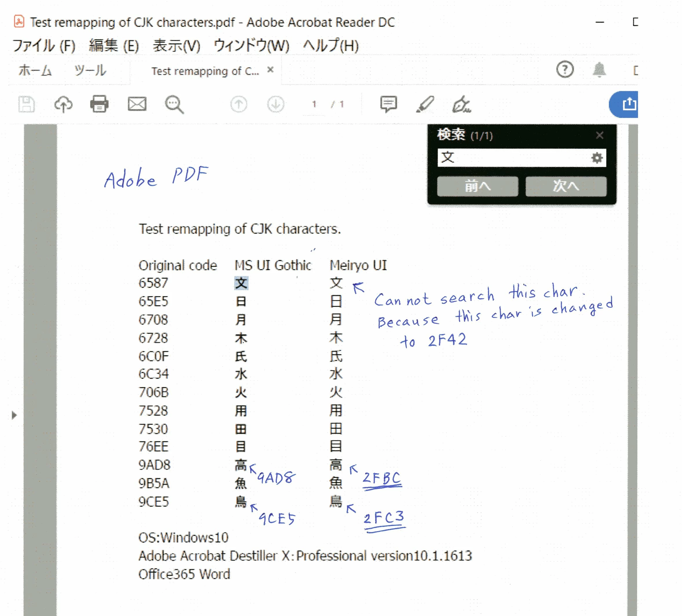The image size is (682, 616).
Task: Open help question mark icon
Action: (x=565, y=70)
